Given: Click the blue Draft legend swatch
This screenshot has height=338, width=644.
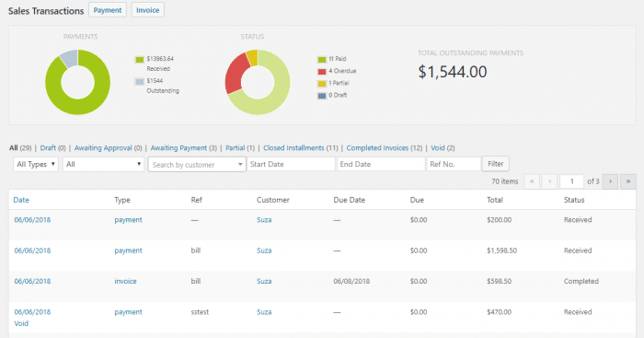Looking at the screenshot, I should tap(322, 96).
